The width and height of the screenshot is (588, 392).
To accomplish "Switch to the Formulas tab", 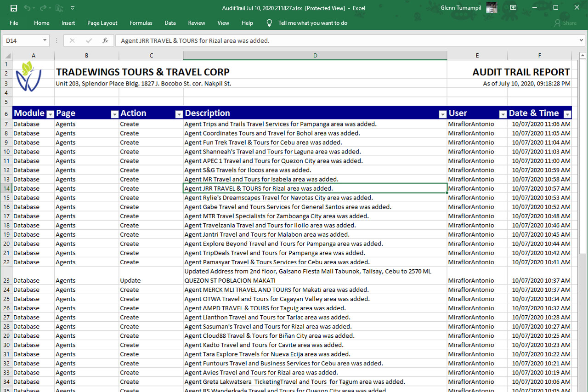I will tap(141, 23).
